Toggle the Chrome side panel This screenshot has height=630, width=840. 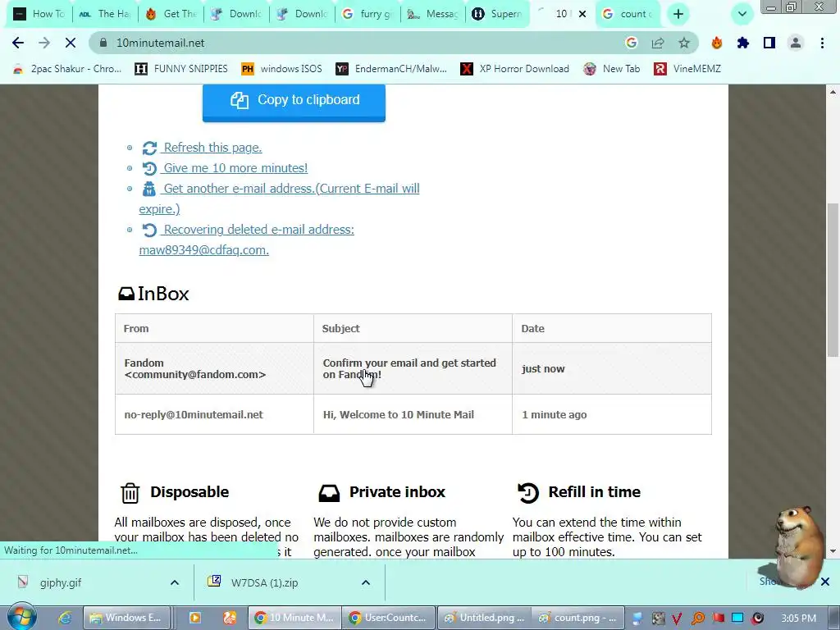[769, 43]
